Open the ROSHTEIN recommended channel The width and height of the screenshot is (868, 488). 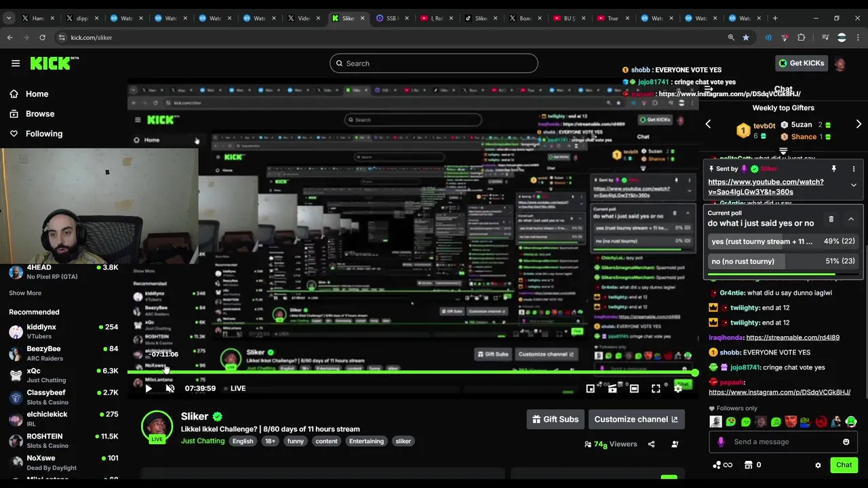(63, 441)
